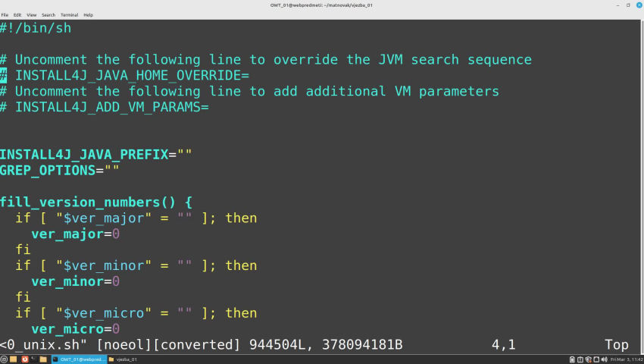Open the Edit menu

(17, 14)
